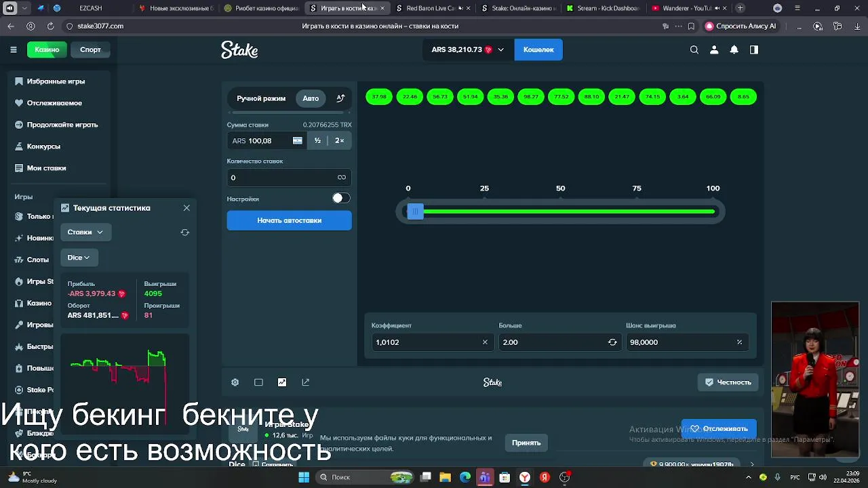Open Спросить Алису AI button

[x=741, y=26]
